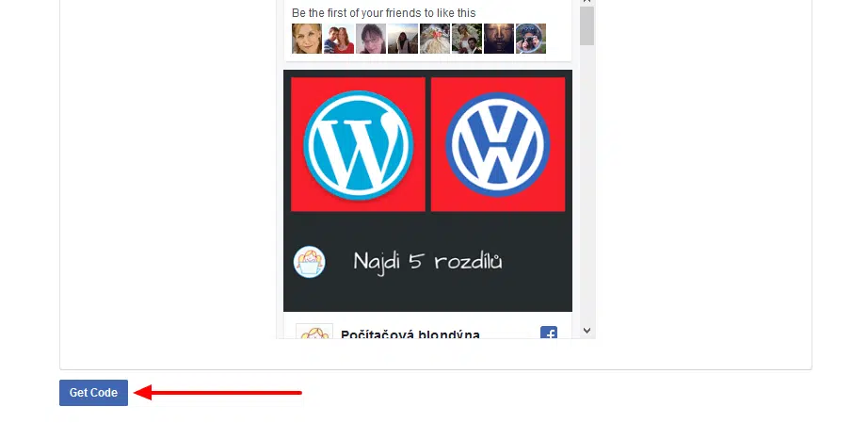Open the Počítačová blondýna page link

coord(410,334)
